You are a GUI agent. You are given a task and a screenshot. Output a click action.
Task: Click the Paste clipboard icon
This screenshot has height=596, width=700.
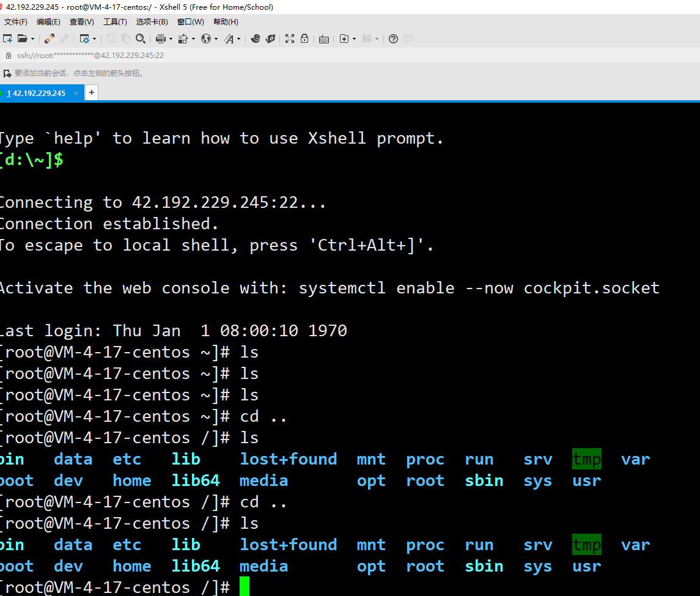[x=126, y=39]
